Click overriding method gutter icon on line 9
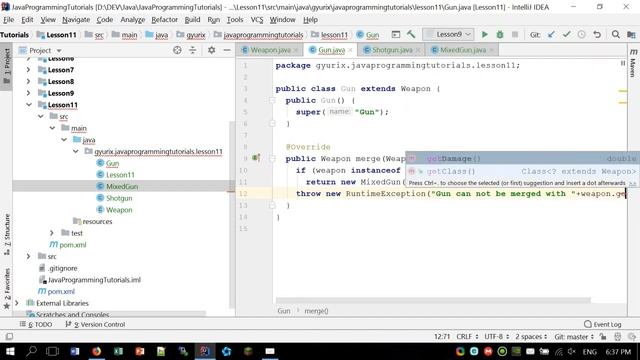Viewport: 640px width, 360px height. tap(256, 158)
